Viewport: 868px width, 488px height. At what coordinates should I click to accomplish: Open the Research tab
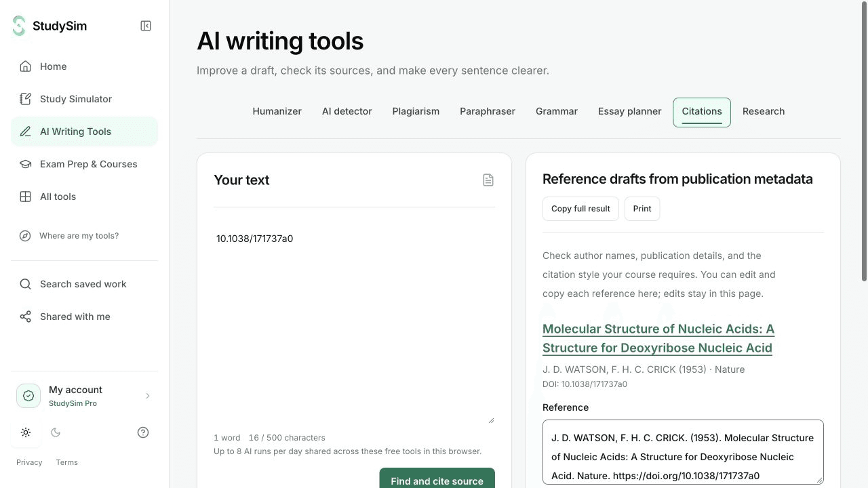coord(764,112)
